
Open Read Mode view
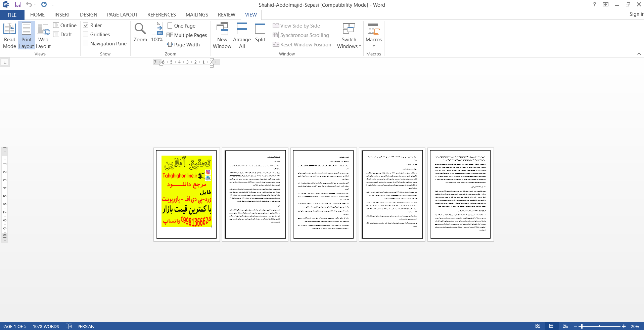click(x=9, y=36)
